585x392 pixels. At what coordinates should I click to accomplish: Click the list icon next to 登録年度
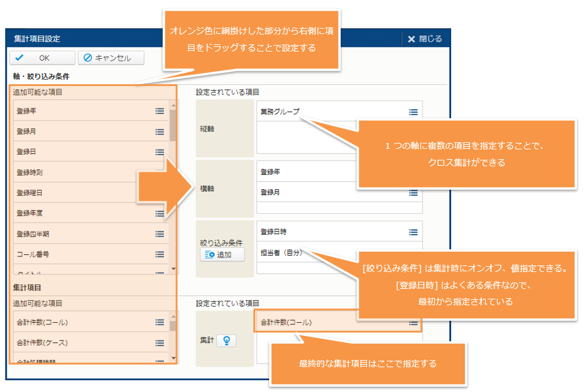point(159,213)
